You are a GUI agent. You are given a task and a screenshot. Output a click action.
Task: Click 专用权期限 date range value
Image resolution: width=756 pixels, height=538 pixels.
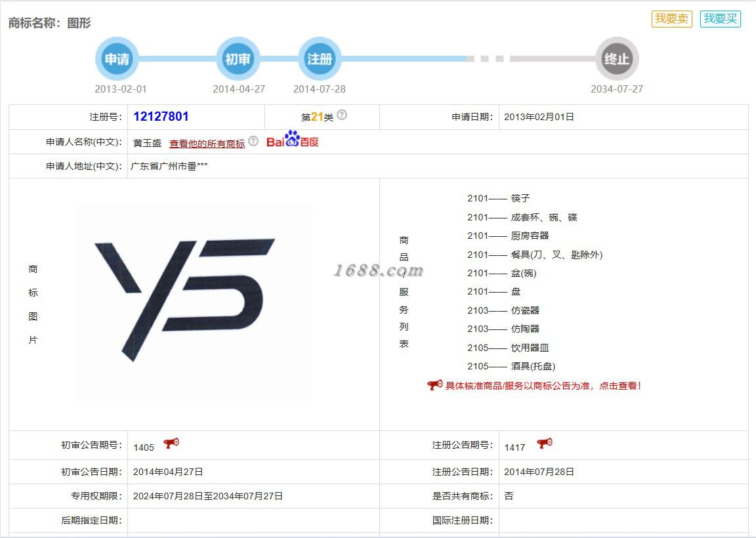208,496
